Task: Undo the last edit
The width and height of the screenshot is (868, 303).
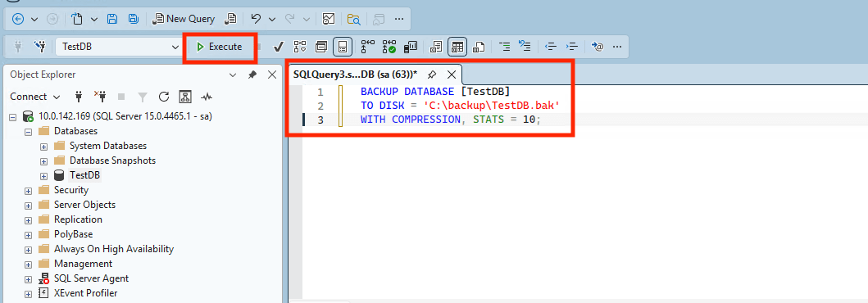Action: click(x=256, y=19)
